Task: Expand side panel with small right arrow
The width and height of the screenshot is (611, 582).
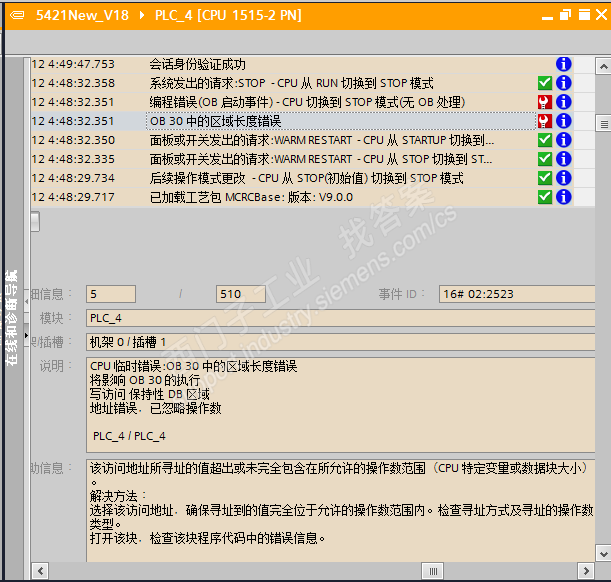Action: [26, 335]
